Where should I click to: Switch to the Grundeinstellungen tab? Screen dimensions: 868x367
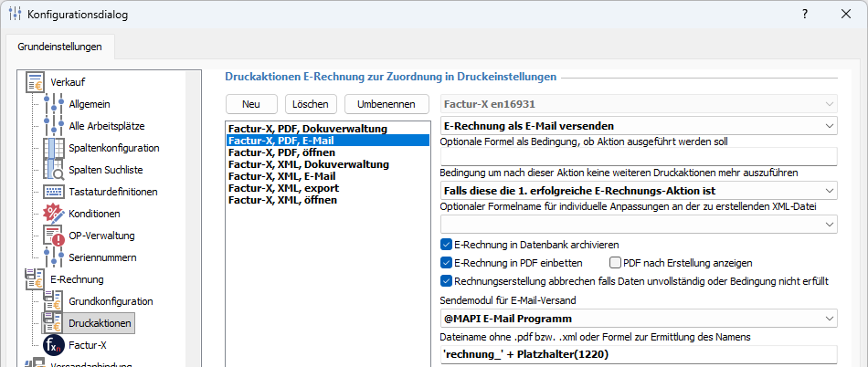tap(59, 47)
